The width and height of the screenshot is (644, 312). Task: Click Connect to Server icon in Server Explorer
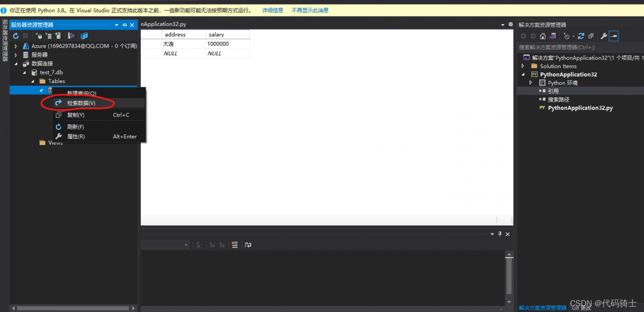pyautogui.click(x=48, y=36)
